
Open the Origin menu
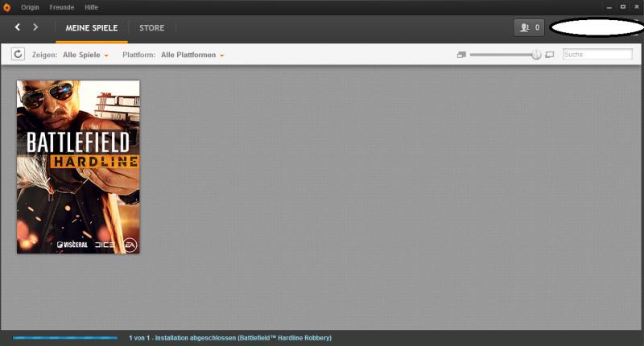tap(30, 6)
